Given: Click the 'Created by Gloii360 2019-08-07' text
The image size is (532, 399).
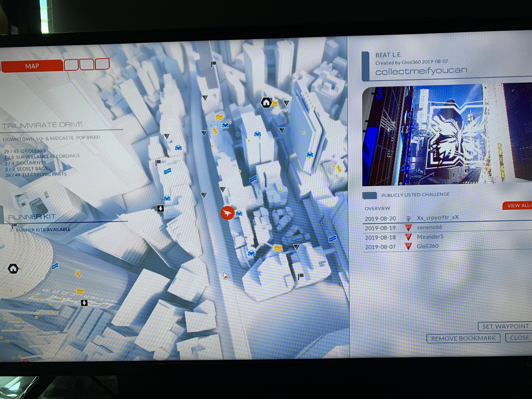Looking at the screenshot, I should click(x=412, y=62).
